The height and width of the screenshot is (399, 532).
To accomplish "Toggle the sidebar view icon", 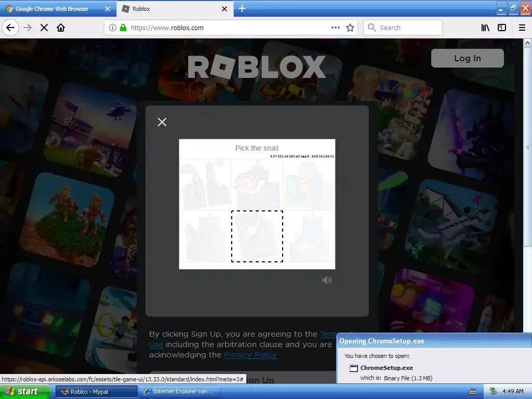I will coord(502,28).
